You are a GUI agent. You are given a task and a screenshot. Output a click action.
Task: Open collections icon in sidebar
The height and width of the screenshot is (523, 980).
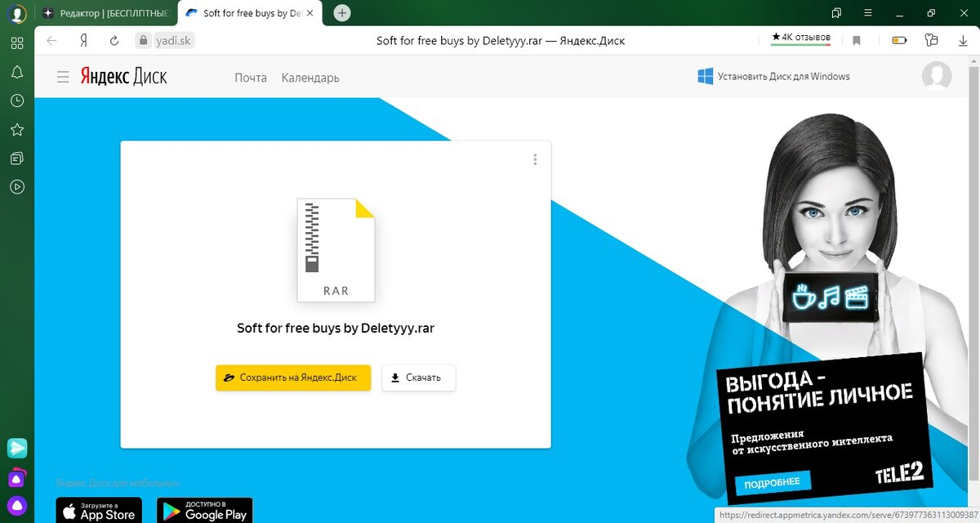17,158
